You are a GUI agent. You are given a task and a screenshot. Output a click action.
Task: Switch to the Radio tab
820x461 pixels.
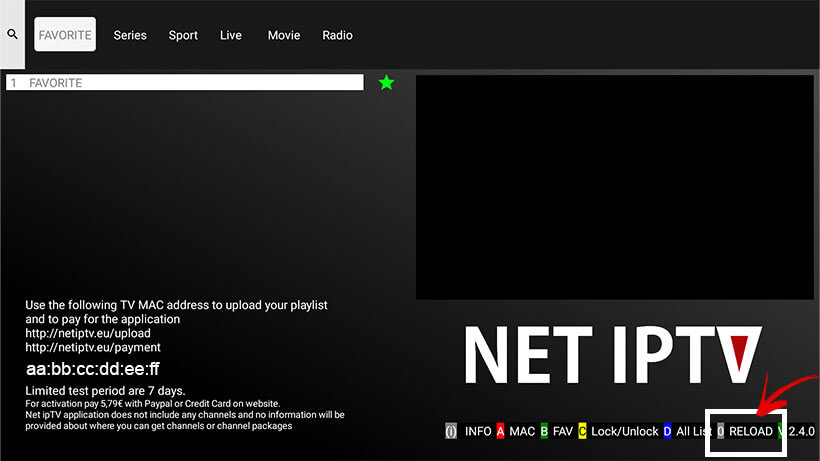pos(337,35)
